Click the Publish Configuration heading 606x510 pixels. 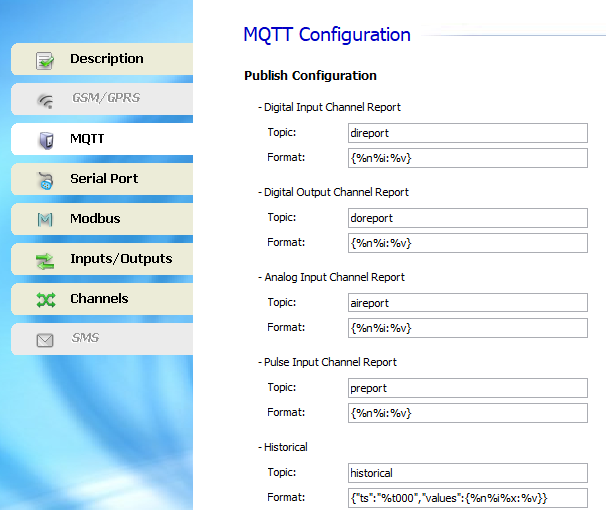[310, 76]
